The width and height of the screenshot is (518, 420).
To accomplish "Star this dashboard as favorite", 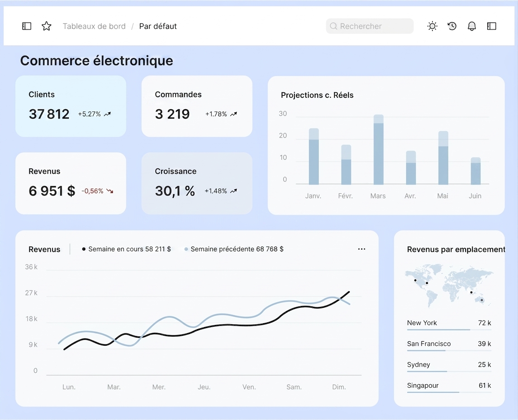I will (x=46, y=26).
